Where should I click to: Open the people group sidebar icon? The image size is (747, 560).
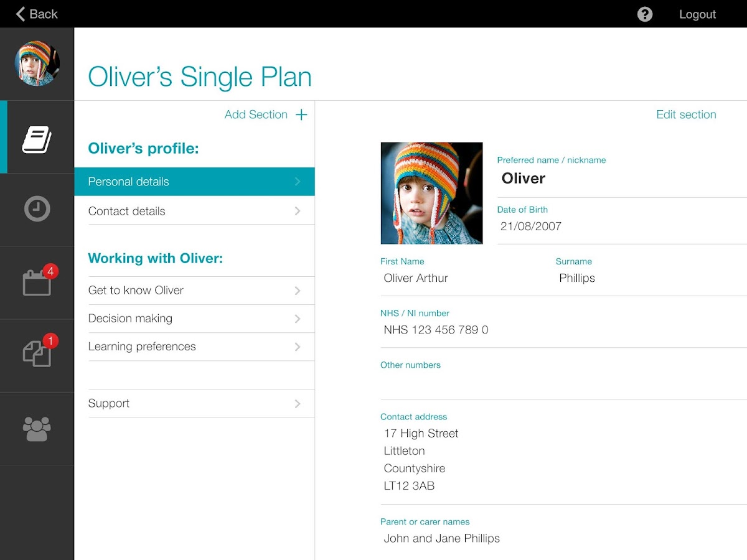pyautogui.click(x=37, y=428)
